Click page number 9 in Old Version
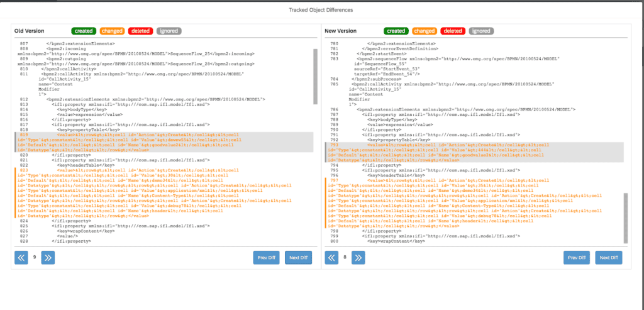Screen dimensions: 644x310 (x=35, y=257)
